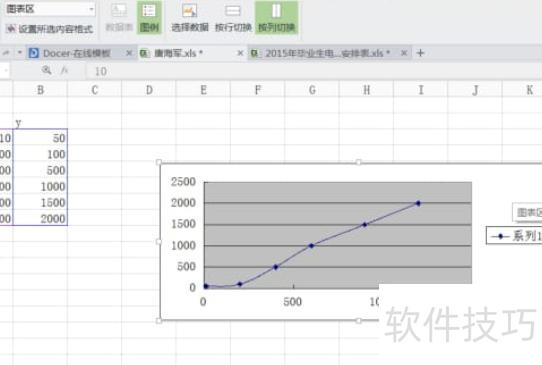Viewport: 542px width, 365px height.
Task: Click 按行切换 switch by row
Action: (233, 17)
